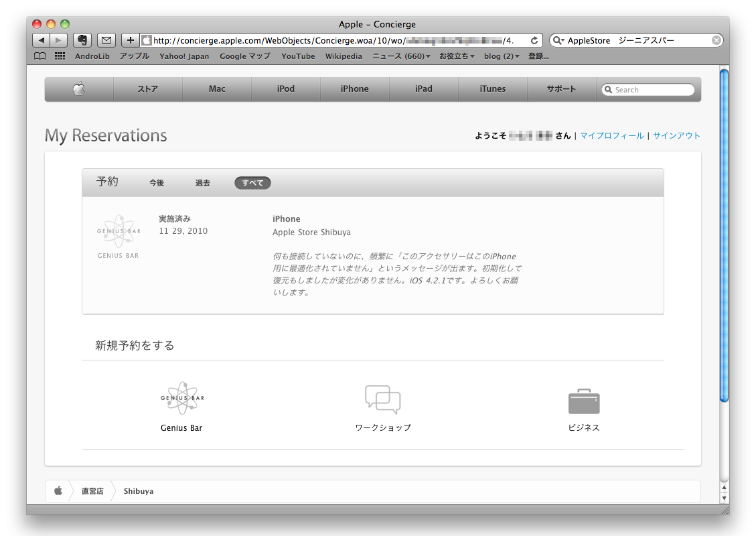This screenshot has width=756, height=536.
Task: Open the ストア navigation tab
Action: [x=148, y=89]
